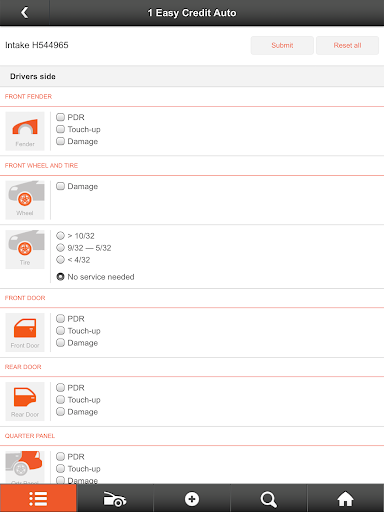Select the Rear Door part icon
The height and width of the screenshot is (512, 384).
pyautogui.click(x=25, y=401)
